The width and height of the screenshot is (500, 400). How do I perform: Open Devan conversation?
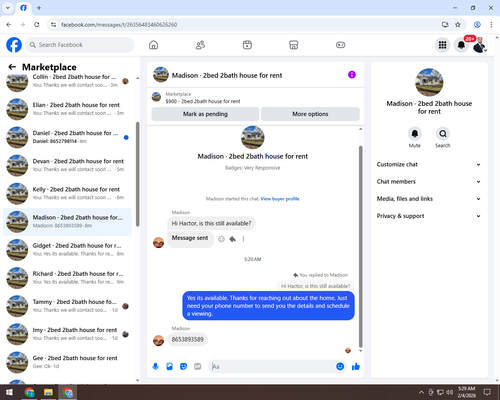67,165
